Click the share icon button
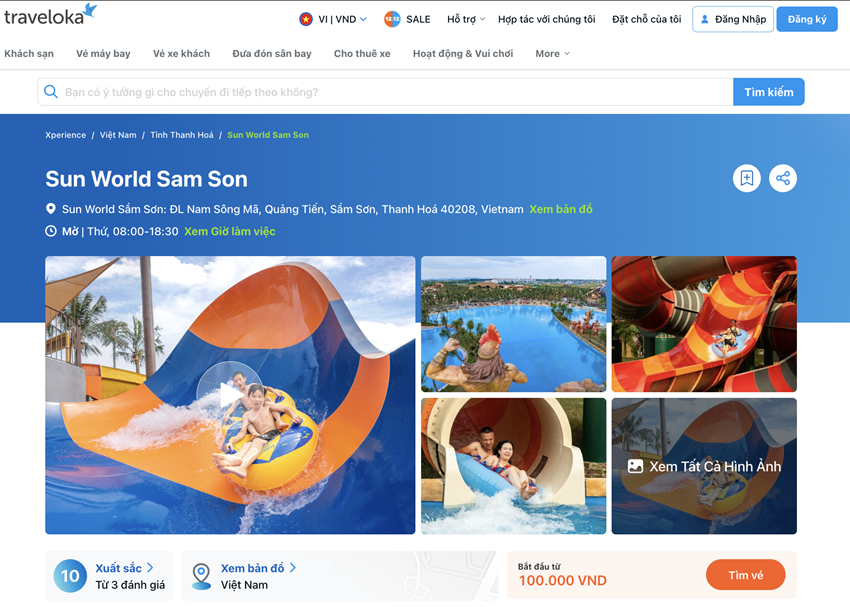Image resolution: width=850 pixels, height=607 pixels. coord(783,178)
